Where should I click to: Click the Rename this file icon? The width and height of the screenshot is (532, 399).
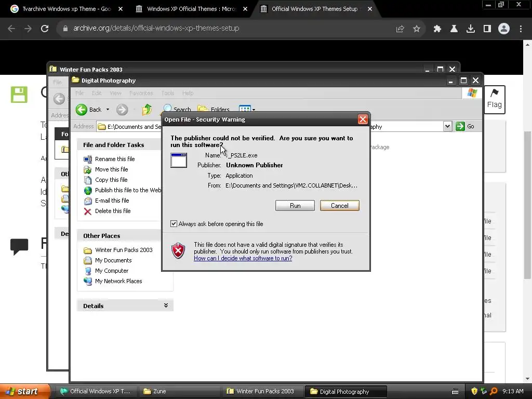(x=87, y=159)
